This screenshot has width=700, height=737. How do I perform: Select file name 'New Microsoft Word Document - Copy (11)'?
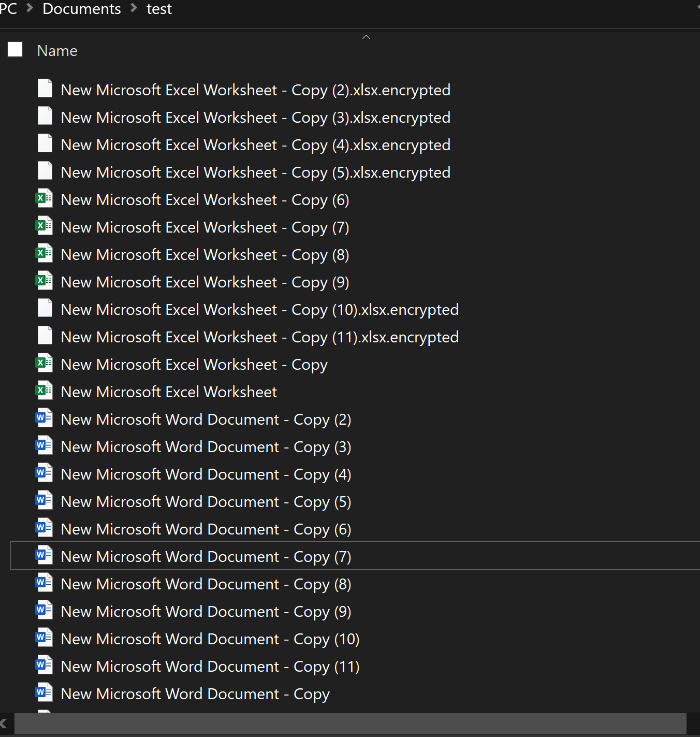(x=210, y=667)
